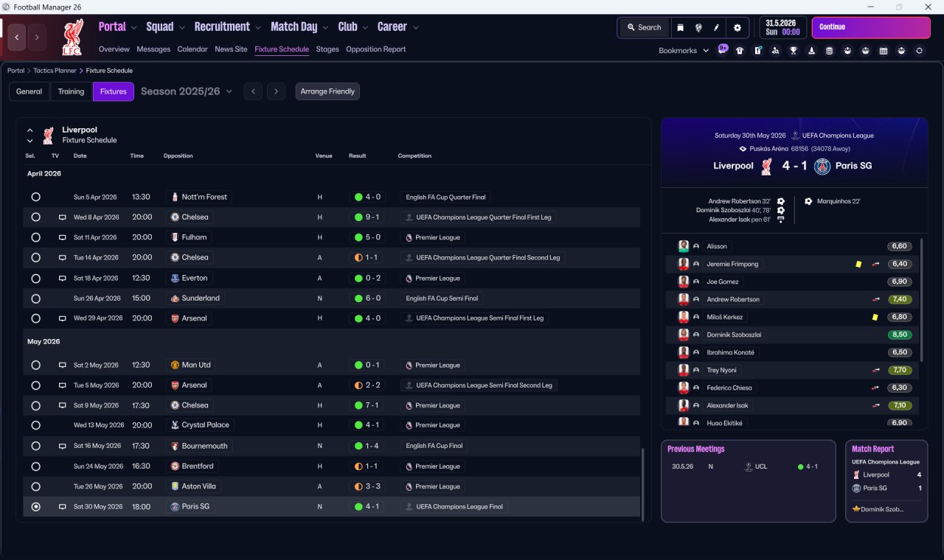
Task: Click the Tactics Planner breadcrumb link
Action: tap(55, 71)
